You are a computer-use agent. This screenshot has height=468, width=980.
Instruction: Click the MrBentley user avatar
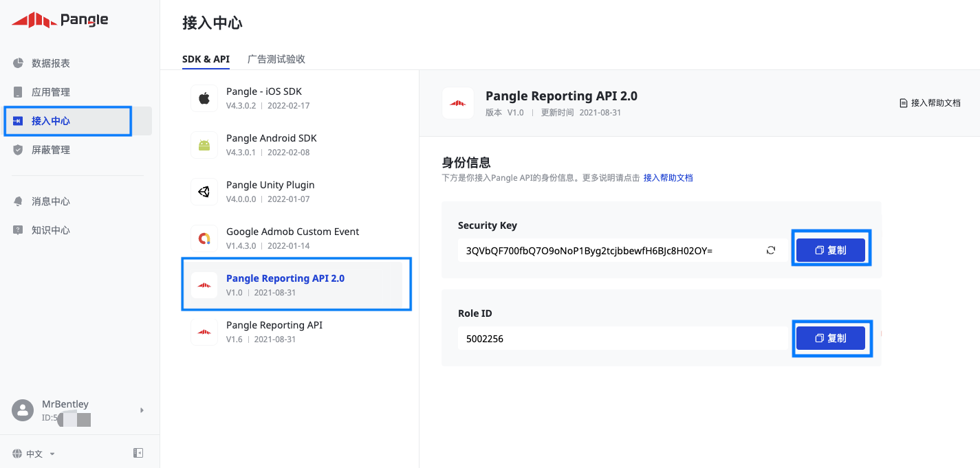click(23, 410)
